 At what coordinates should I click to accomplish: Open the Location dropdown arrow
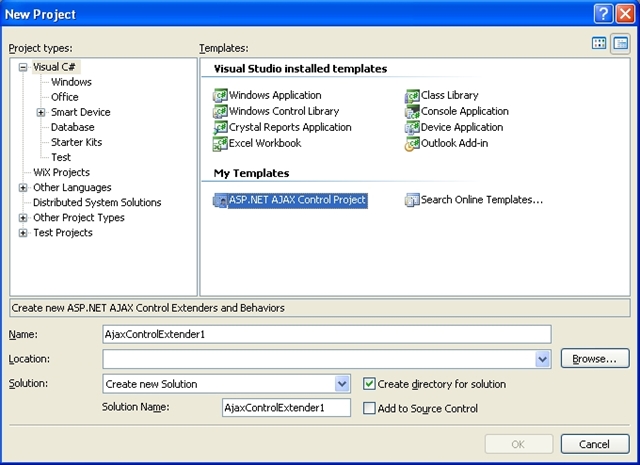coord(542,359)
